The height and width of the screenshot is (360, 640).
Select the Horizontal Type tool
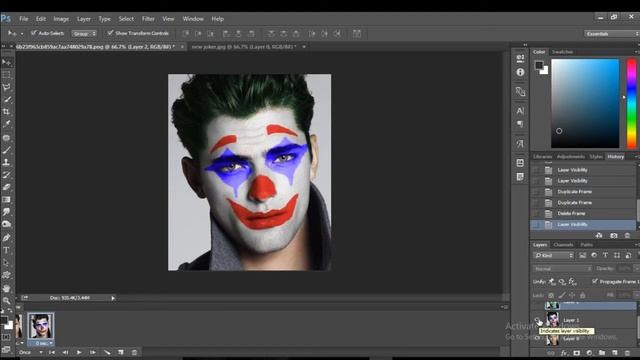tap(6, 250)
